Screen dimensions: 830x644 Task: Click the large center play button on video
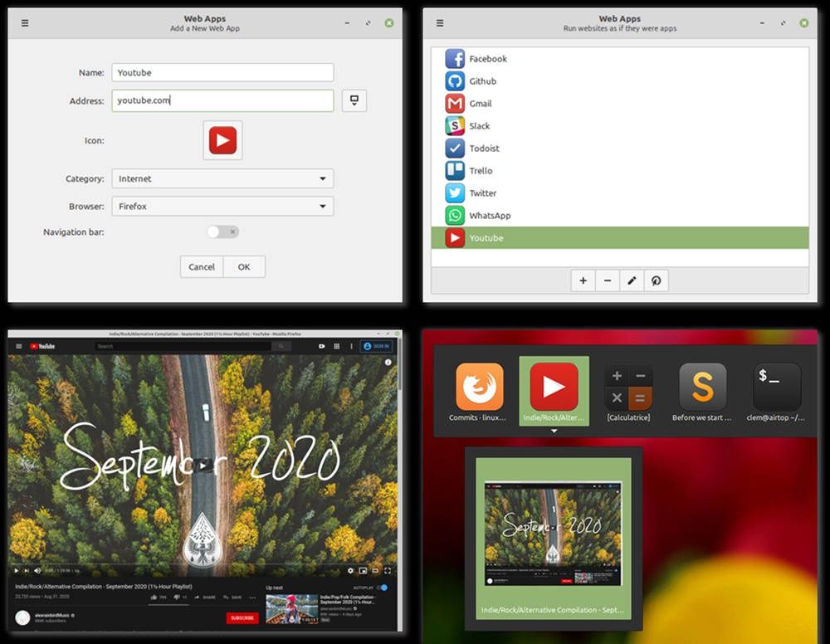pos(203,465)
